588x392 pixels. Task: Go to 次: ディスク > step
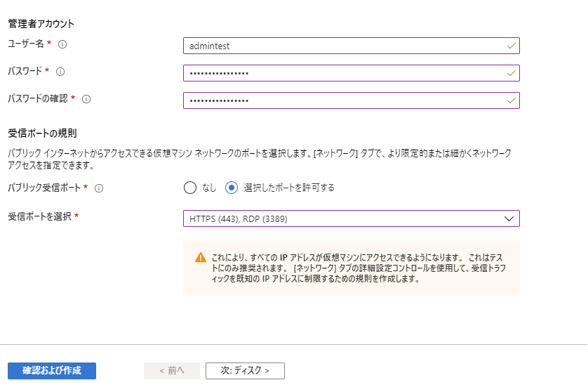tap(246, 371)
